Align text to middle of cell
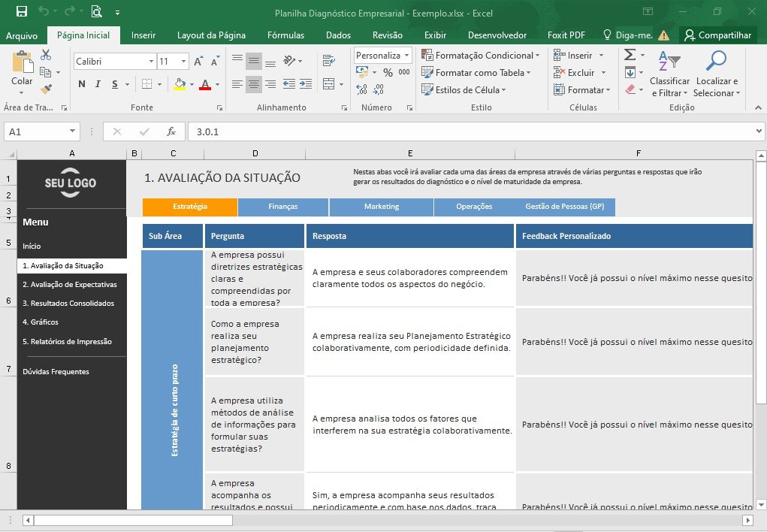767x532 pixels. coord(254,61)
